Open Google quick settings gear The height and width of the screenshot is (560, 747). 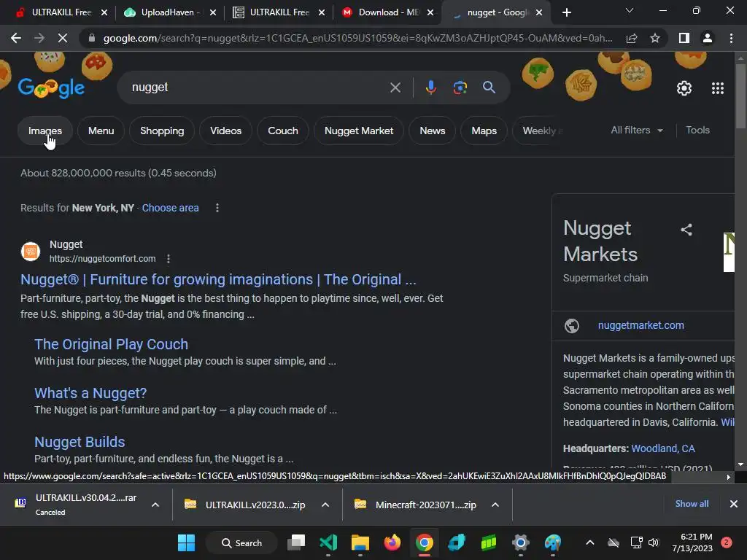[684, 88]
